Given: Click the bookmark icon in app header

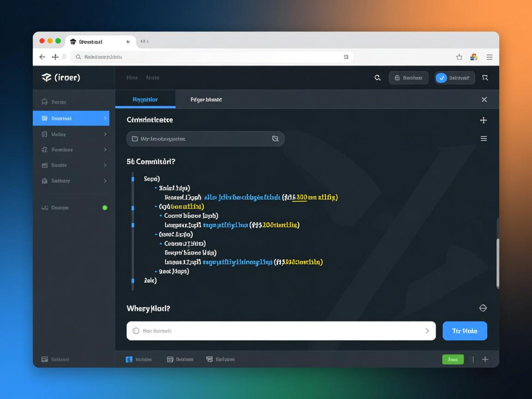Looking at the screenshot, I should (x=485, y=78).
